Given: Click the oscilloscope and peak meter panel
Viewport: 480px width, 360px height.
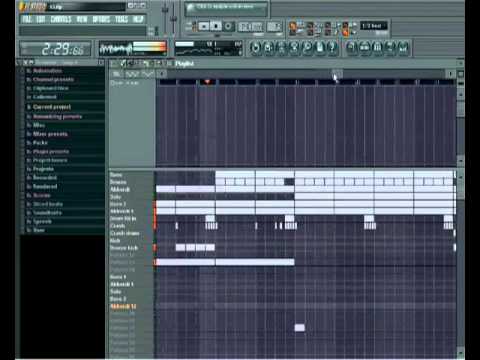Looking at the screenshot, I should [x=133, y=49].
